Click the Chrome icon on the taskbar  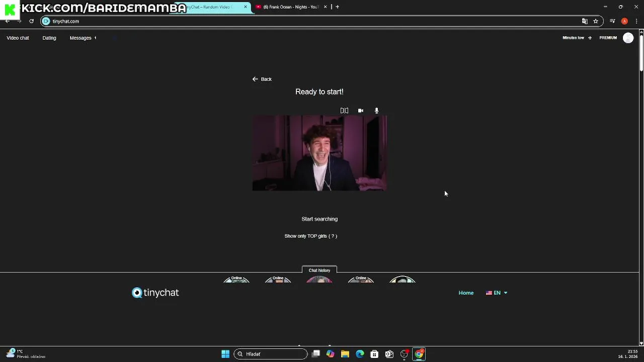tap(419, 354)
